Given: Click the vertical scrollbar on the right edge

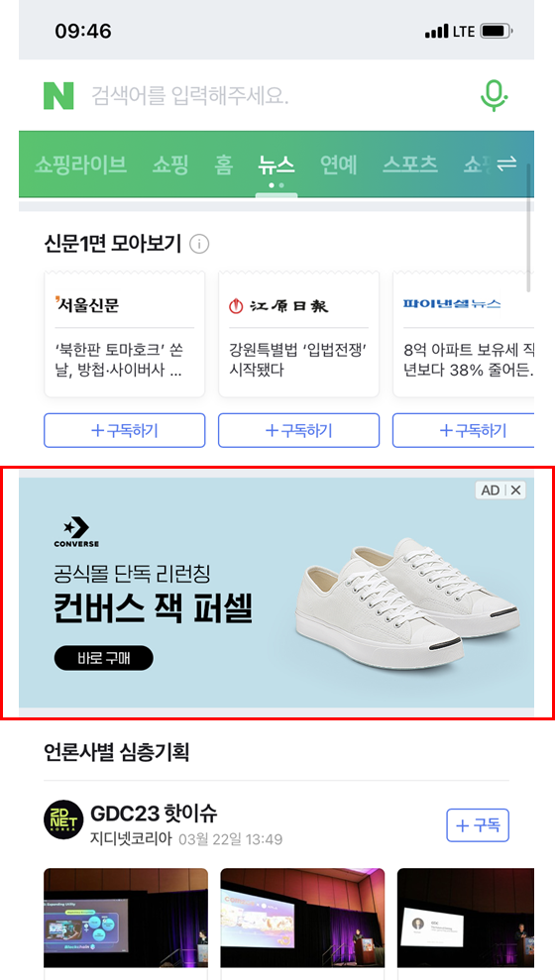Looking at the screenshot, I should [x=529, y=228].
